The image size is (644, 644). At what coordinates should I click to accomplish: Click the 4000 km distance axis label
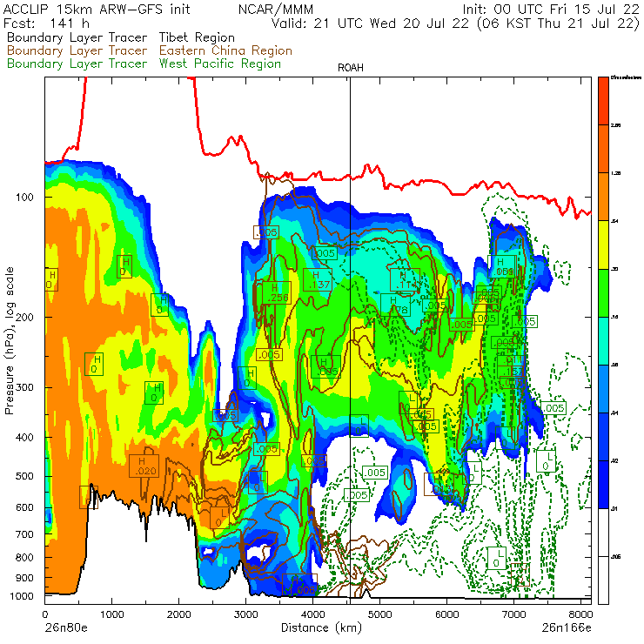tap(312, 614)
